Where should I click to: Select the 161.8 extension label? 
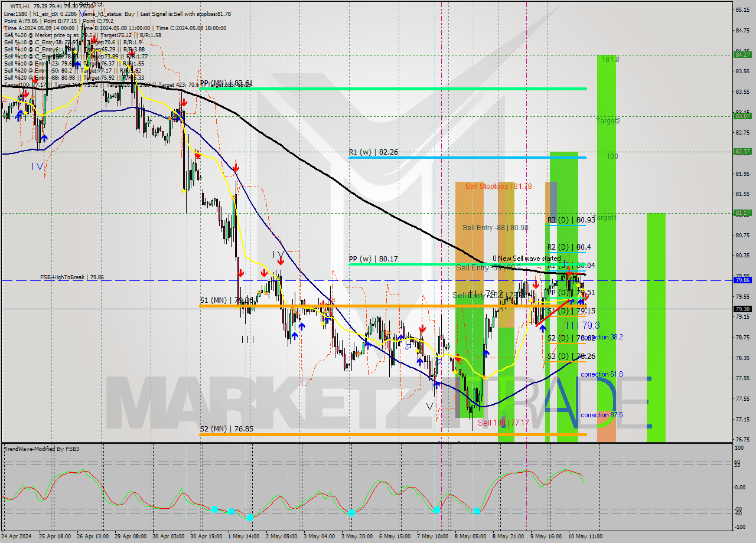coord(611,60)
